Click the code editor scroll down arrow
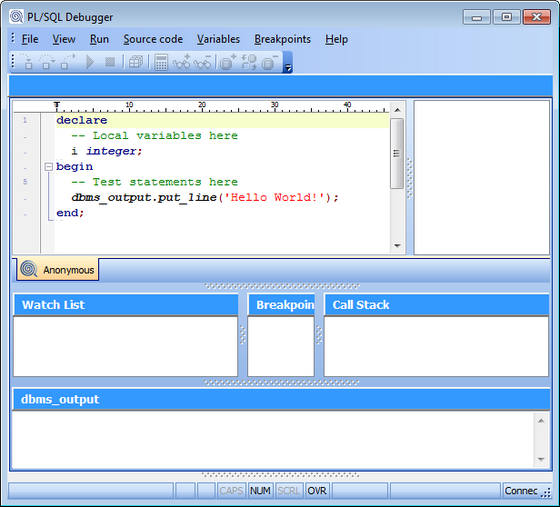The width and height of the screenshot is (560, 507). (x=397, y=246)
